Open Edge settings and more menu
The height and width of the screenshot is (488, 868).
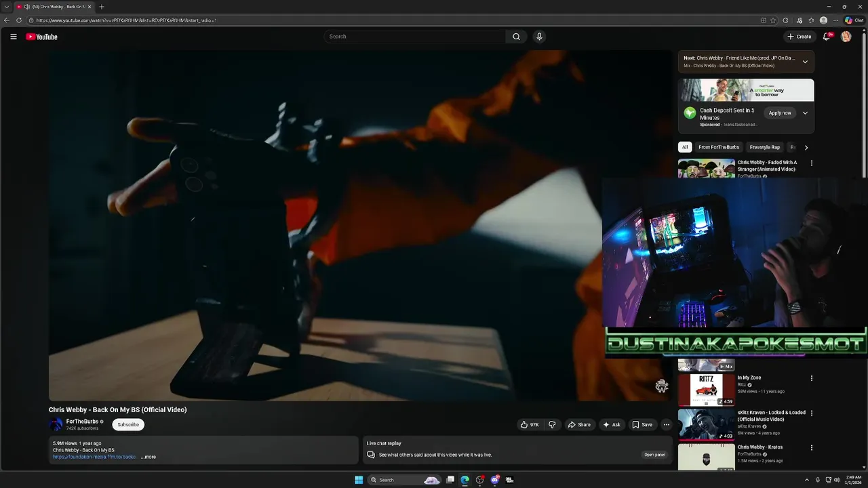(835, 20)
